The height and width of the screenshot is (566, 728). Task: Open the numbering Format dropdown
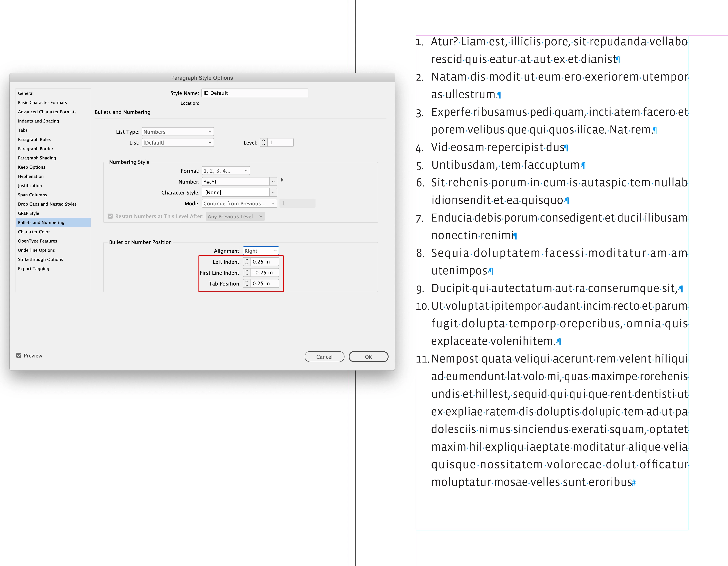[226, 171]
